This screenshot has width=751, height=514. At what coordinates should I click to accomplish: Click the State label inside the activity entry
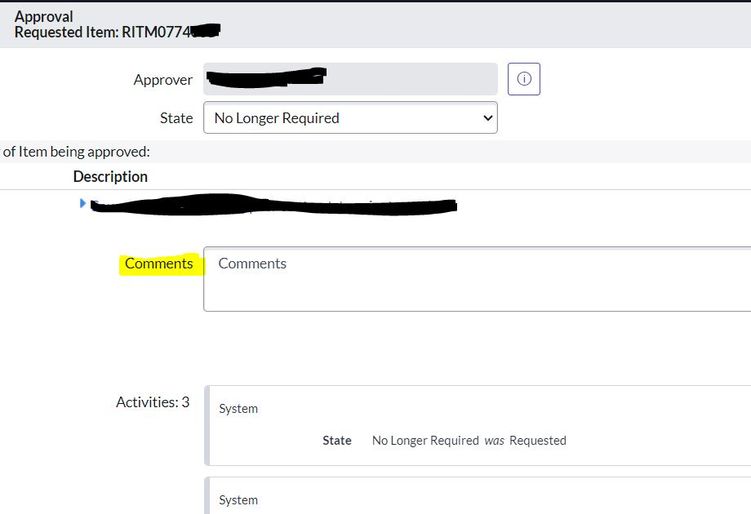point(337,441)
